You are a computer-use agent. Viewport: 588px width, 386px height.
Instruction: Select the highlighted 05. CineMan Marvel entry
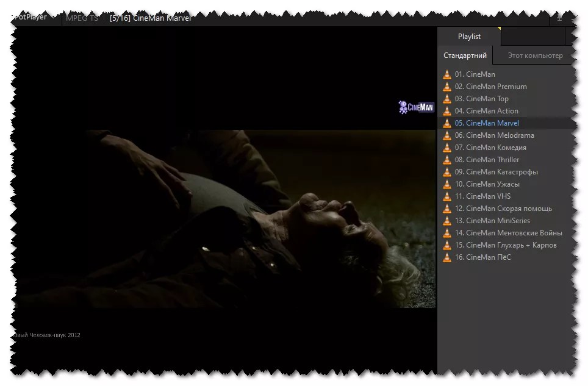(x=507, y=123)
